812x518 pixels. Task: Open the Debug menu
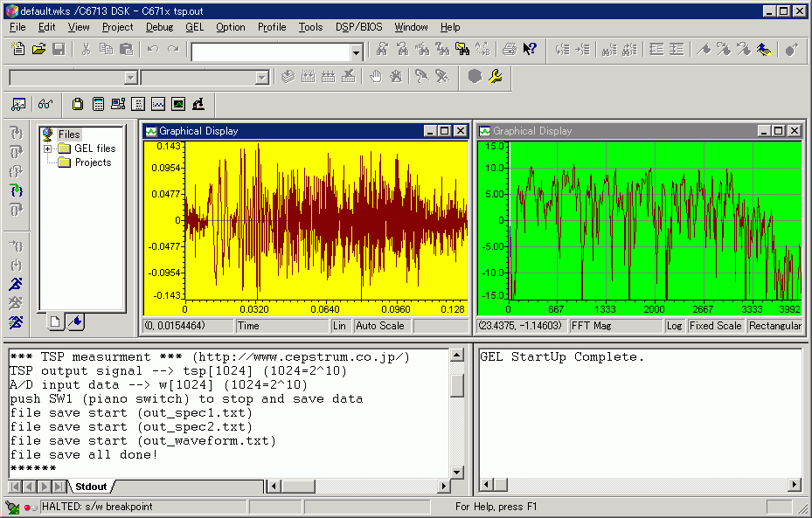[x=159, y=27]
